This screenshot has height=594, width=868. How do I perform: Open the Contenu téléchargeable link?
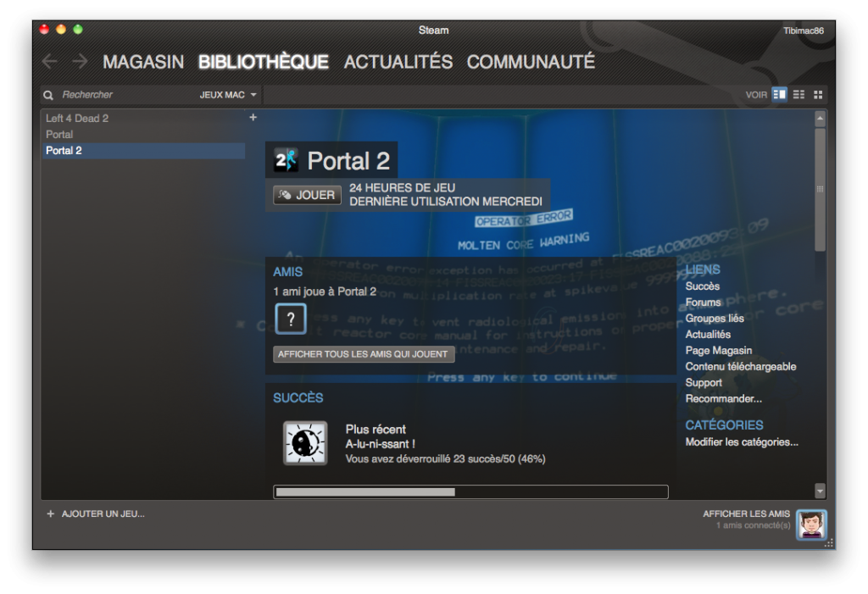[741, 366]
